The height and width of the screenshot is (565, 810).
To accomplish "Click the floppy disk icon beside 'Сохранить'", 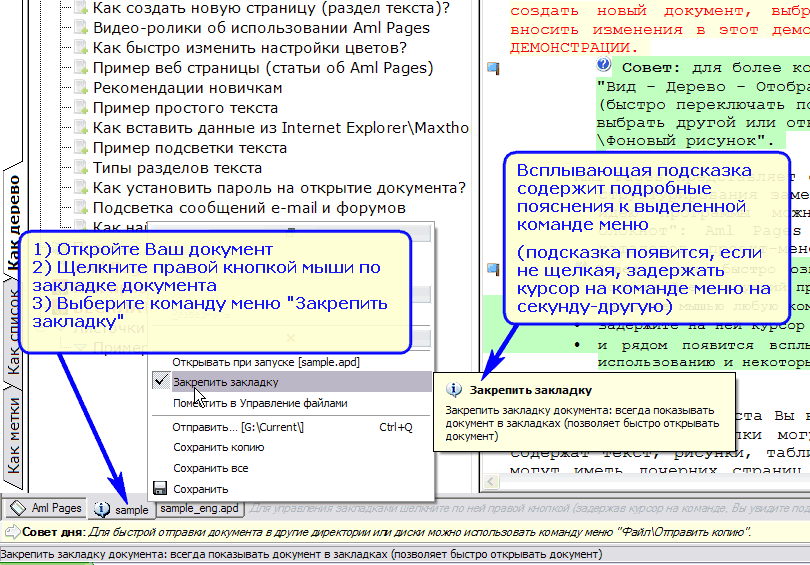I will (160, 489).
